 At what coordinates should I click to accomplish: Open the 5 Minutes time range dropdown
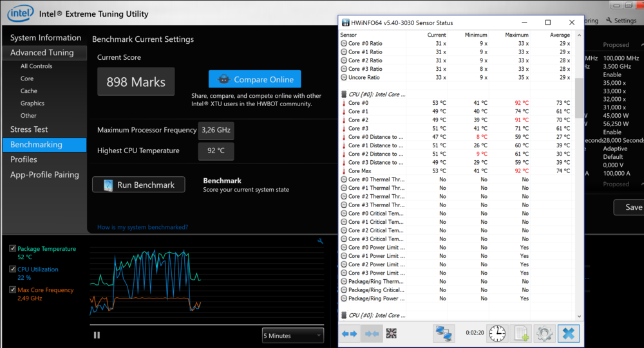pos(292,335)
